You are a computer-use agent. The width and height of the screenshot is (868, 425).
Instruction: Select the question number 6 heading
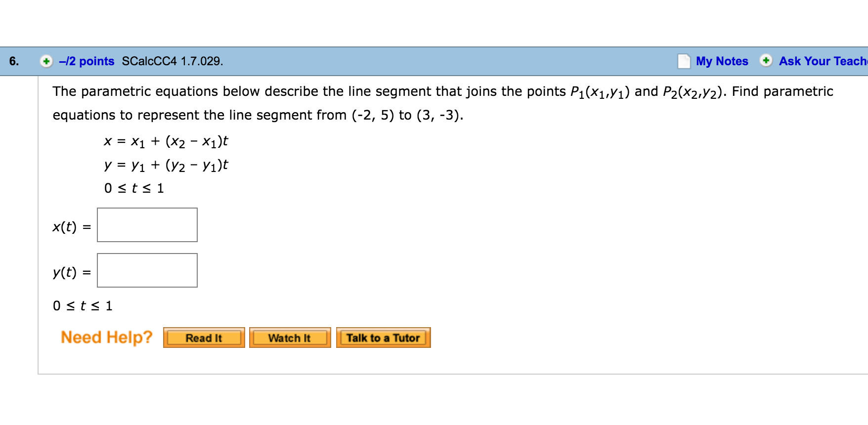coord(14,61)
